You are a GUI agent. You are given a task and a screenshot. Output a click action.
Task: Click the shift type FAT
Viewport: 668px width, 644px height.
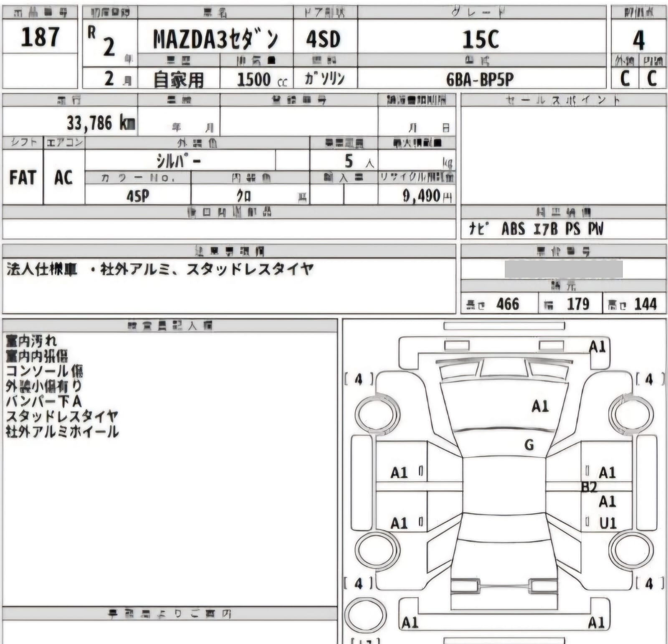point(23,177)
